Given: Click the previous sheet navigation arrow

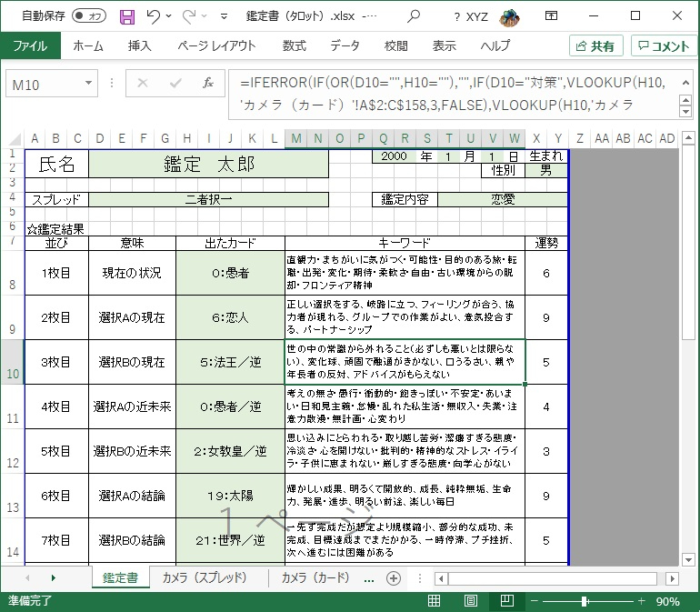Looking at the screenshot, I should tap(27, 578).
